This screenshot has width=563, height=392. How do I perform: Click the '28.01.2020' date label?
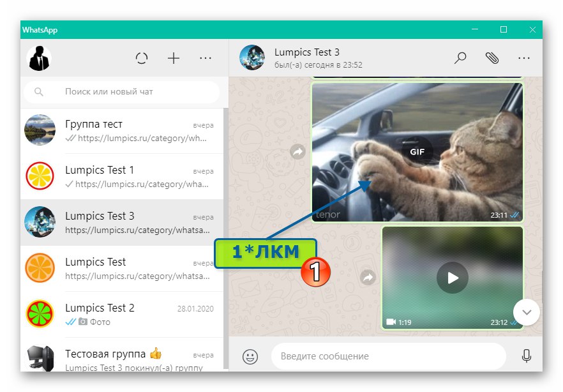pyautogui.click(x=195, y=309)
